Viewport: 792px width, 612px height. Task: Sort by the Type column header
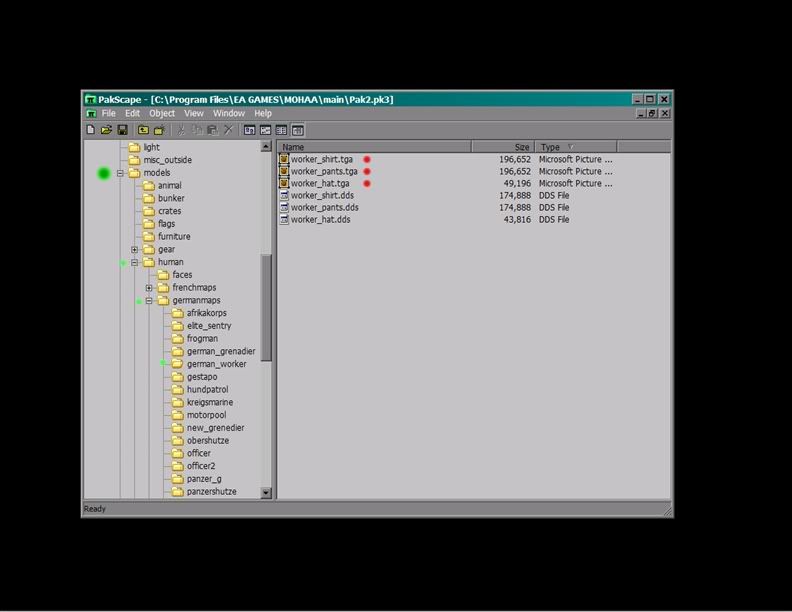(576, 147)
